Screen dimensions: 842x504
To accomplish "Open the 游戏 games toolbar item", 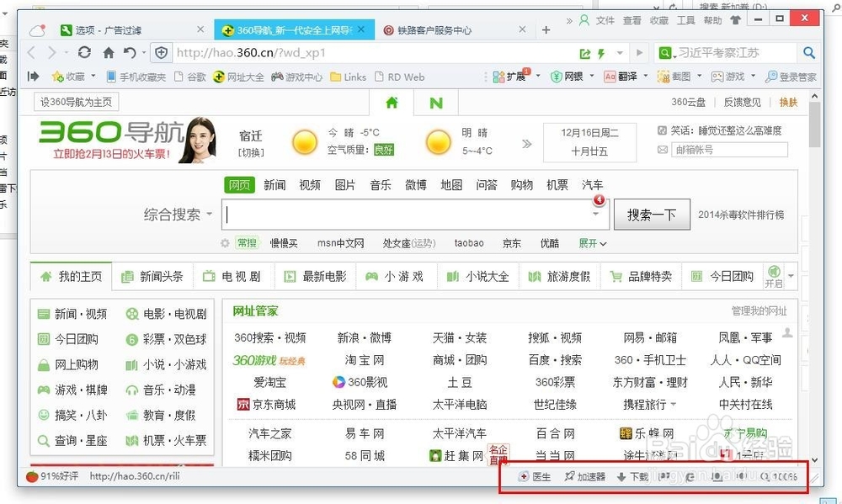I will (728, 77).
